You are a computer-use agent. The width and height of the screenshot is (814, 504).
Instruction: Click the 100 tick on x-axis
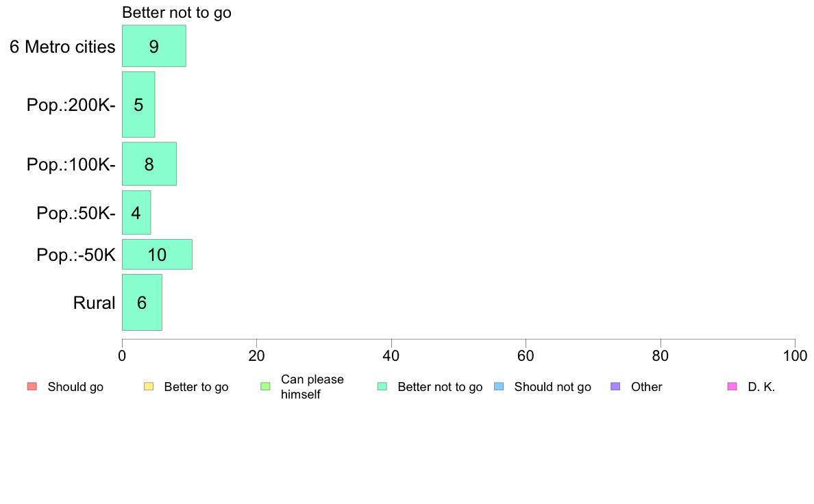pyautogui.click(x=795, y=355)
